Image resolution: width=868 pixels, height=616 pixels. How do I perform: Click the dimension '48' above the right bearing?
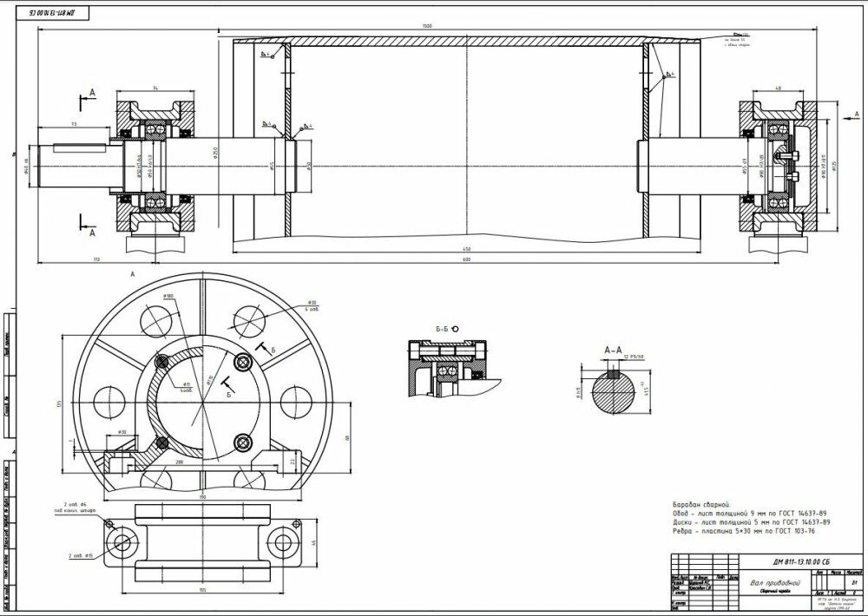pyautogui.click(x=779, y=88)
